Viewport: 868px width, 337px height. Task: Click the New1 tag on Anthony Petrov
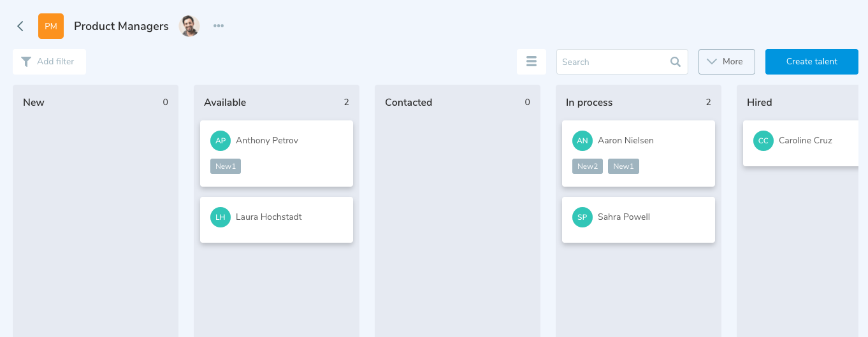coord(226,166)
